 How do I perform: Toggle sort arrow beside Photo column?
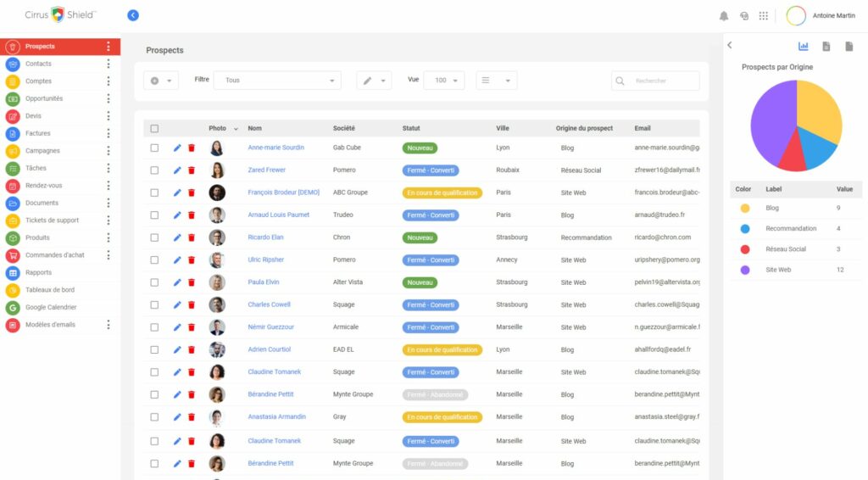click(x=236, y=129)
